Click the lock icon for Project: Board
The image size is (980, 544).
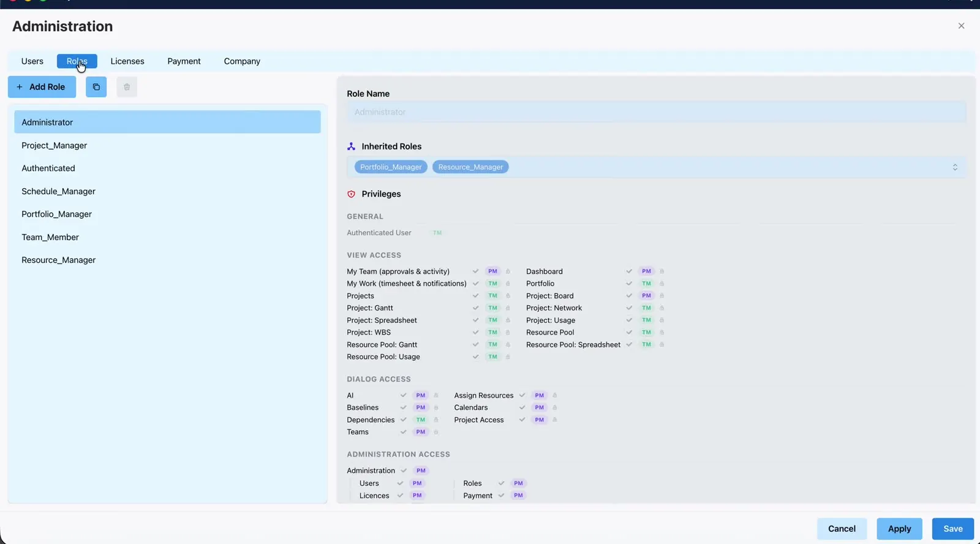coord(661,296)
